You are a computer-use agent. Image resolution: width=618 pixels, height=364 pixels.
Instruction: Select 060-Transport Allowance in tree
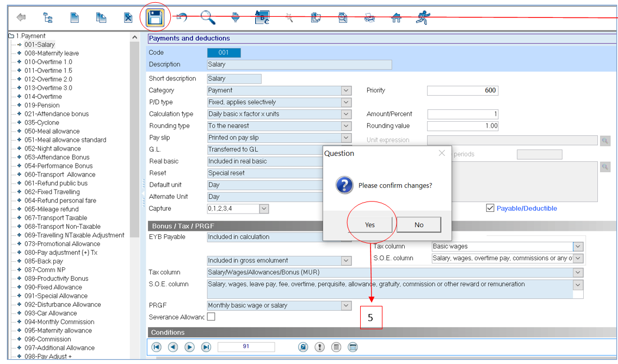tap(60, 174)
